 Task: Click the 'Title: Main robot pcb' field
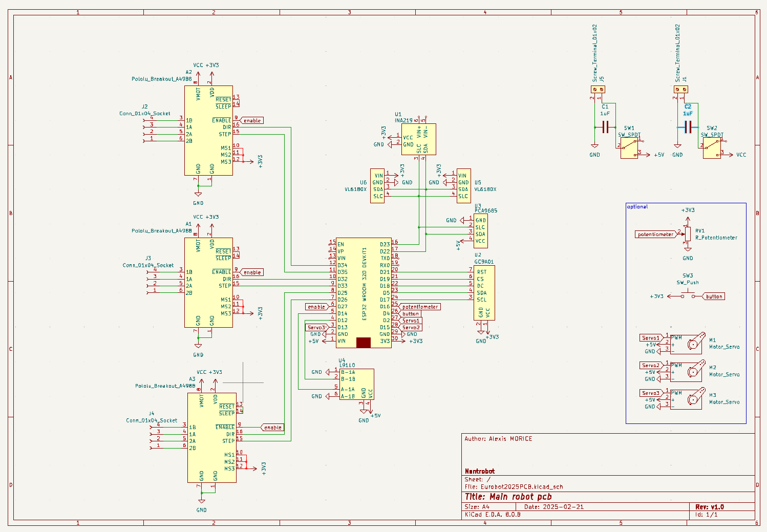508,497
